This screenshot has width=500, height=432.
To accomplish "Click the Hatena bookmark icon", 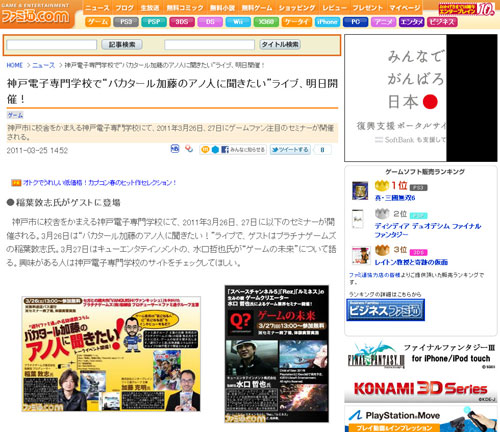I will pyautogui.click(x=175, y=149).
